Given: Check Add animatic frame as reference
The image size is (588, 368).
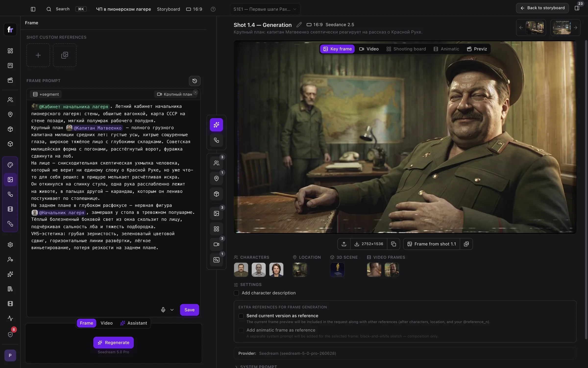Looking at the screenshot, I should click(241, 330).
